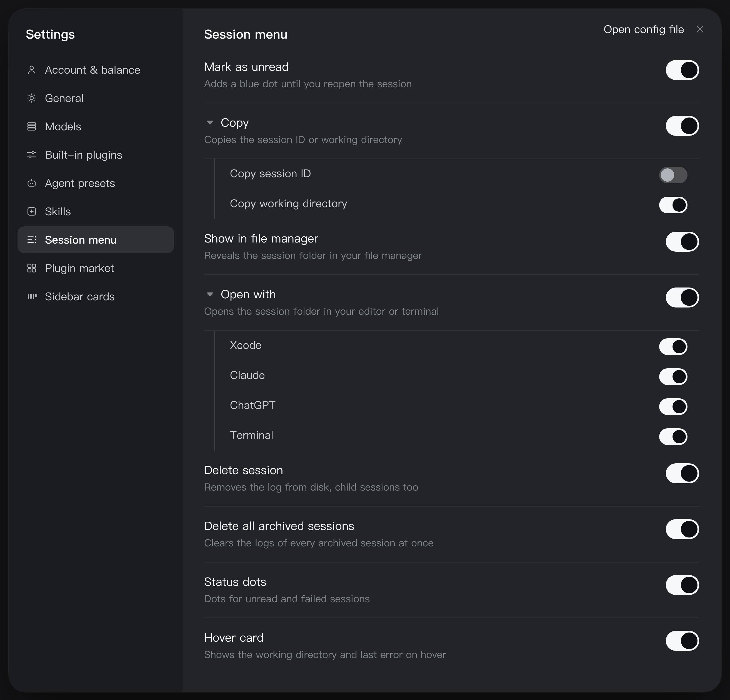
Task: Click 'Removes the log from disk' description
Action: pyautogui.click(x=311, y=487)
